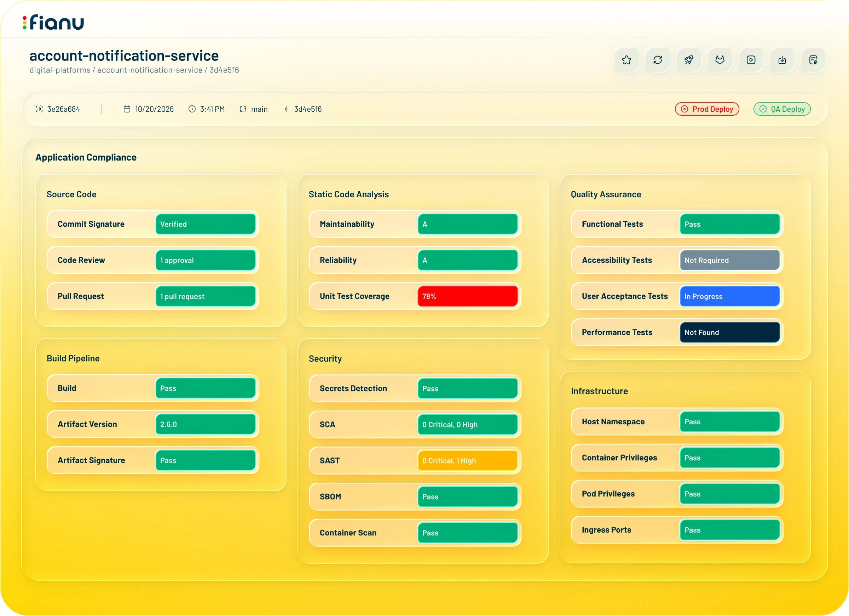Click the refresh arrows icon
This screenshot has width=849, height=616.
pyautogui.click(x=657, y=60)
